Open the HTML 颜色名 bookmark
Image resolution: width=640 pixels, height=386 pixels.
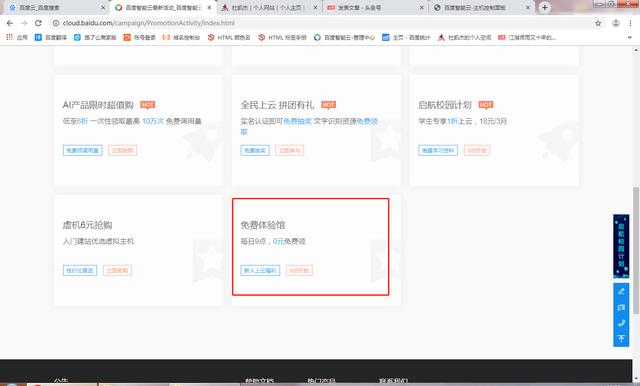point(229,38)
